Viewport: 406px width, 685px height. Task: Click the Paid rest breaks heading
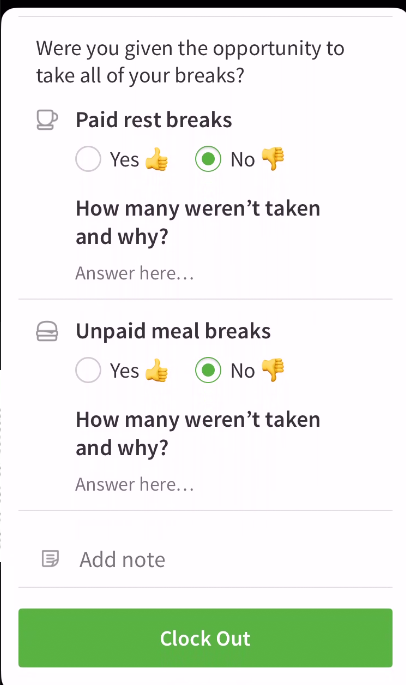pos(154,120)
